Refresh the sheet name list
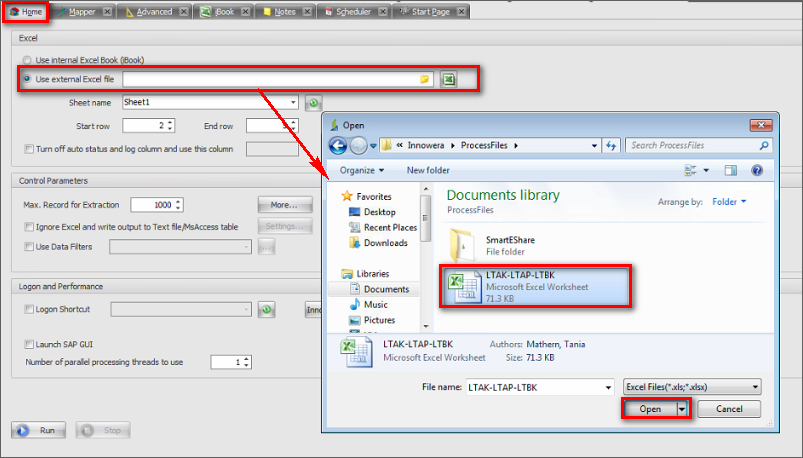Screen dimensions: 803x458 [x=313, y=103]
